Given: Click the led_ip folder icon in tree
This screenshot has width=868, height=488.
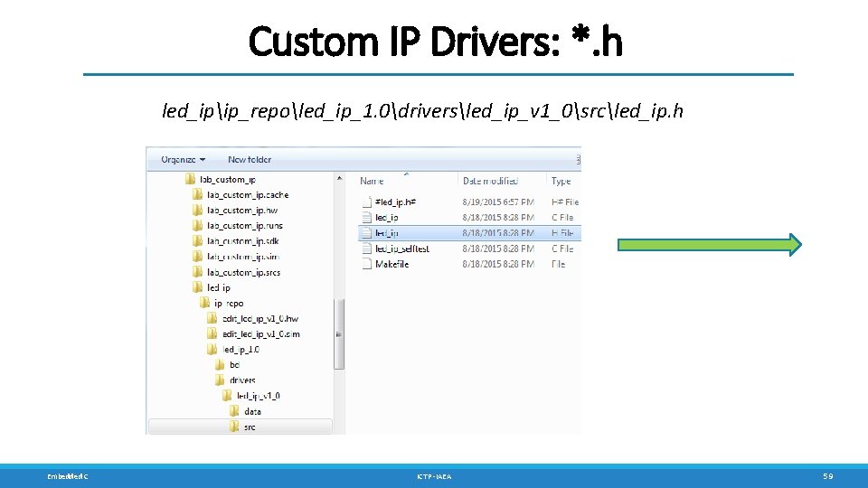Looking at the screenshot, I should coord(198,287).
